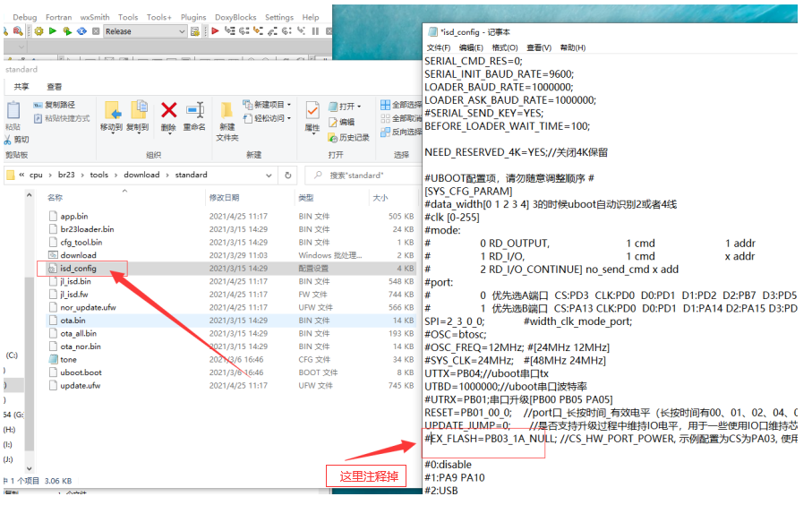
Task: Open the DoxyBlocks menu
Action: [x=235, y=17]
